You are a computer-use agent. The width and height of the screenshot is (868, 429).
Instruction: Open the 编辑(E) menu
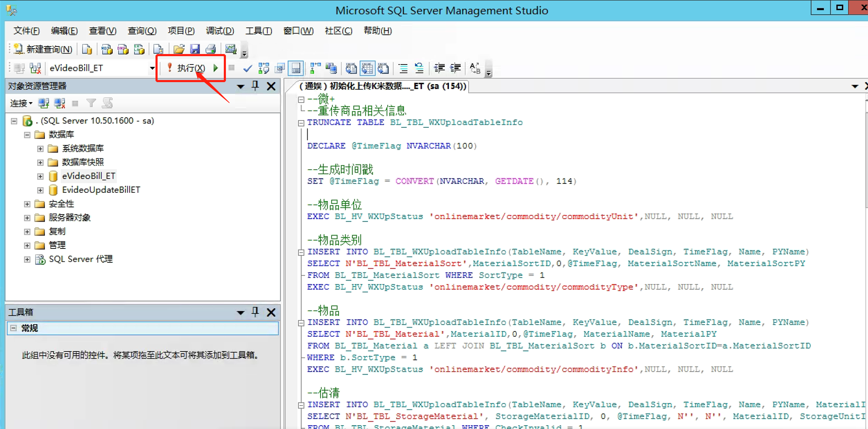tap(64, 31)
